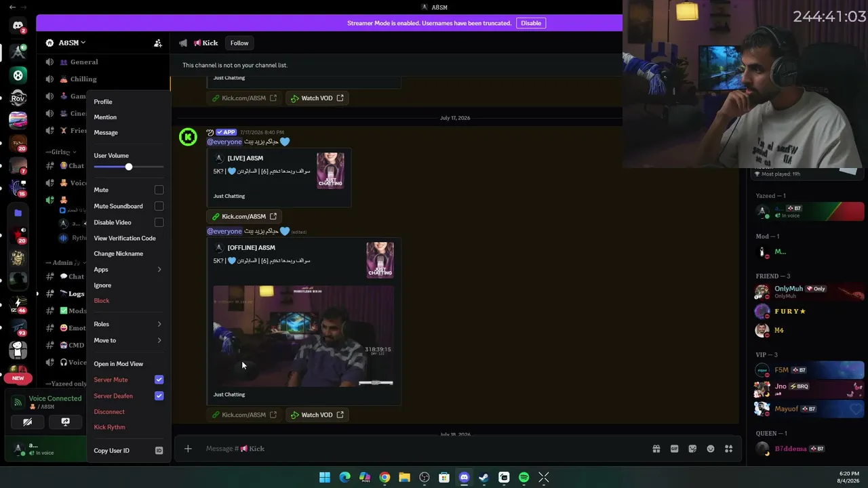Viewport: 868px width, 488px height.
Task: Expand the Roles submenu
Action: click(128, 324)
